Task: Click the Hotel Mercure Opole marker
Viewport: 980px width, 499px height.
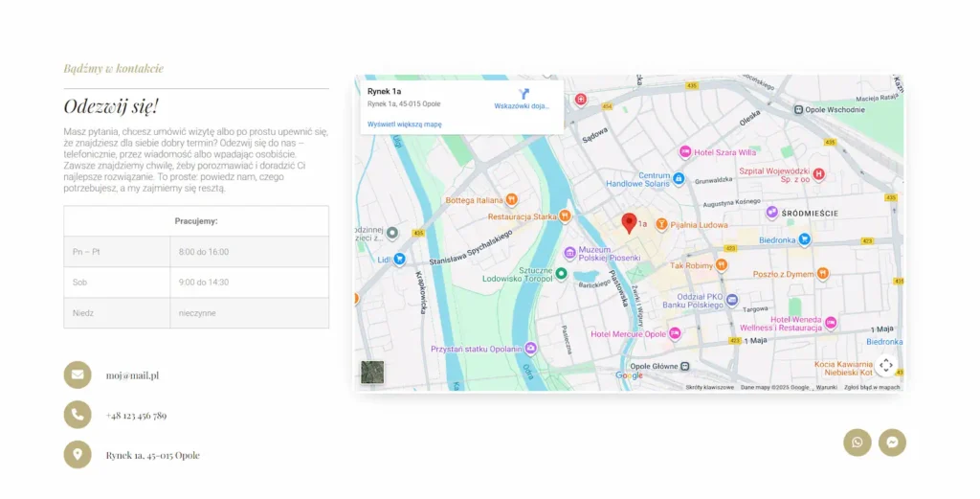Action: (x=675, y=334)
